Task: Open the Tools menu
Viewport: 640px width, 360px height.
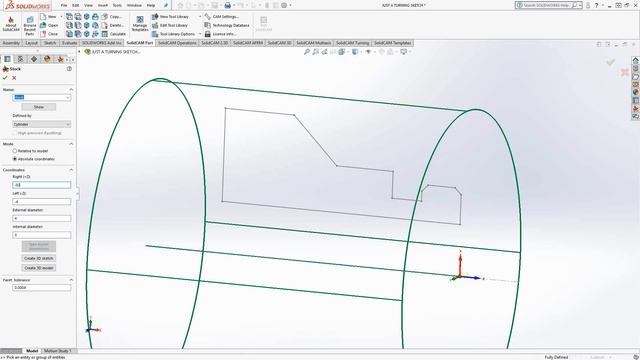Action: (x=117, y=5)
